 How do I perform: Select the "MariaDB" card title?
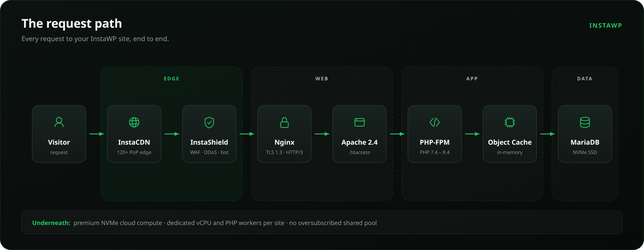click(x=585, y=142)
